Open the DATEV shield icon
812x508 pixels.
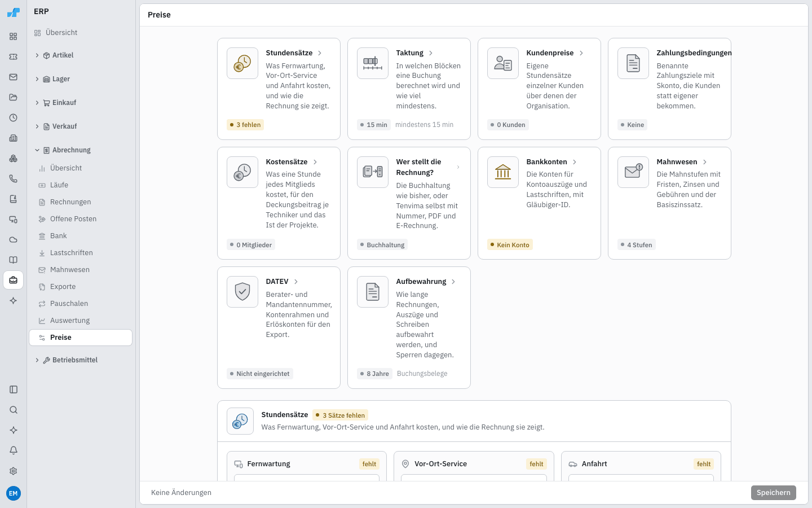242,292
